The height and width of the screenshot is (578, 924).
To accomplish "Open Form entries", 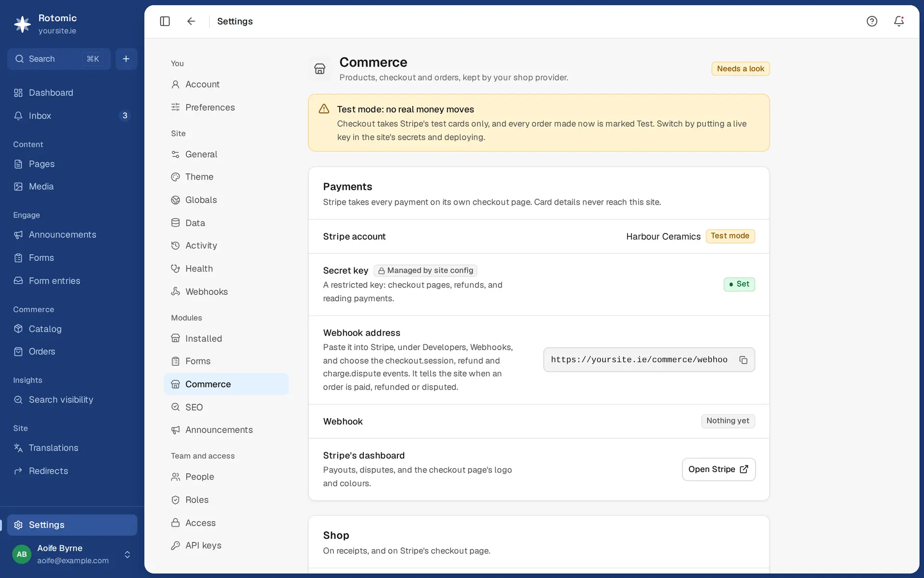I will tap(72, 281).
